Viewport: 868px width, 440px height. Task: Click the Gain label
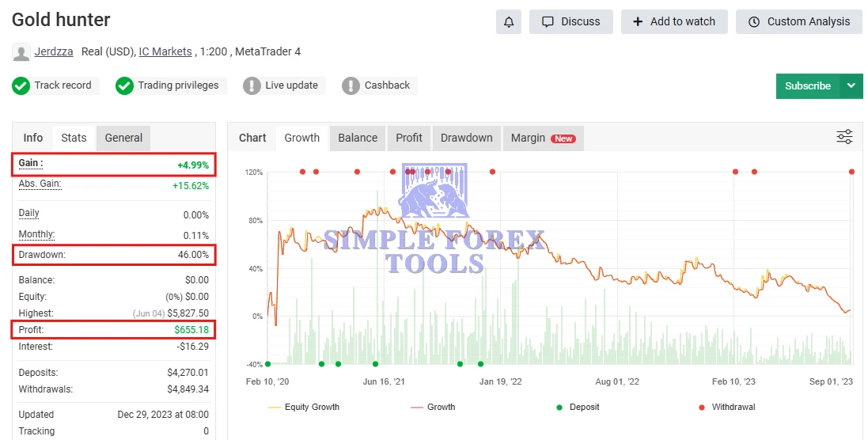[x=30, y=163]
